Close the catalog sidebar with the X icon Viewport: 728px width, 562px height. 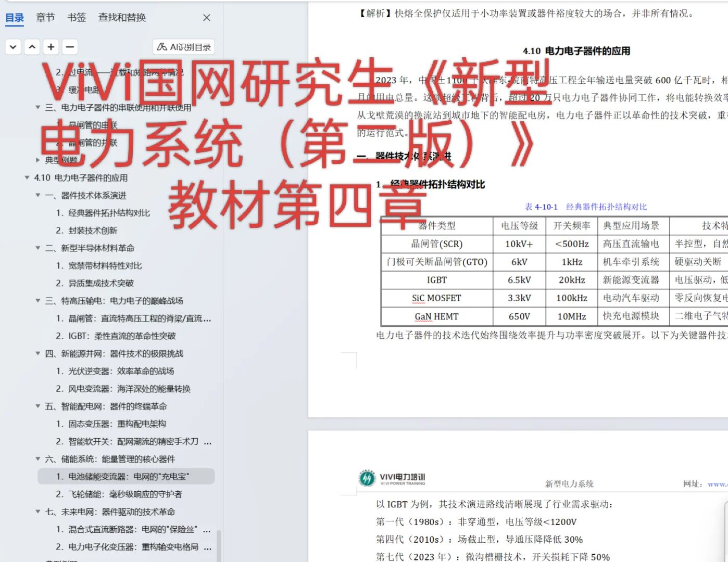[x=206, y=17]
